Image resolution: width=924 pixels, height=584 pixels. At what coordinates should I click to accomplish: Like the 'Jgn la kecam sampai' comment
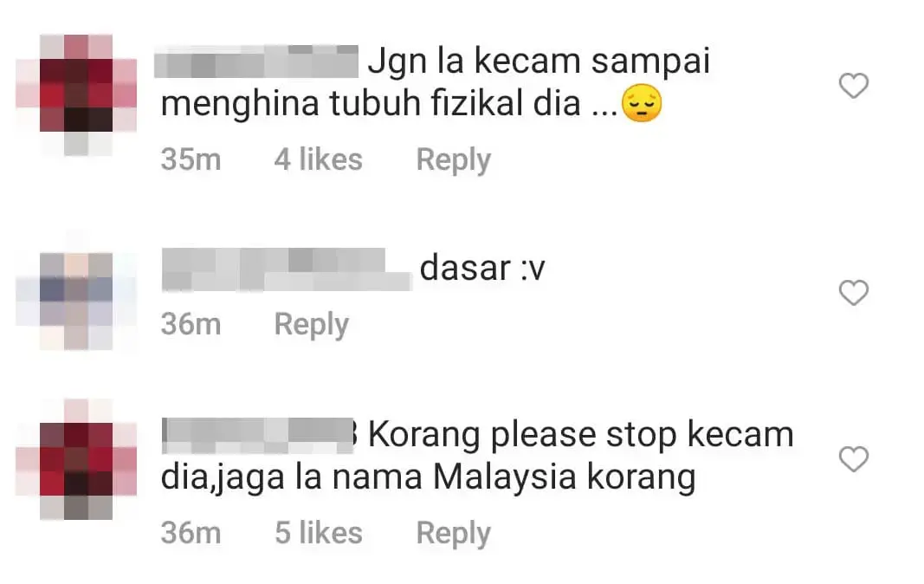click(853, 86)
